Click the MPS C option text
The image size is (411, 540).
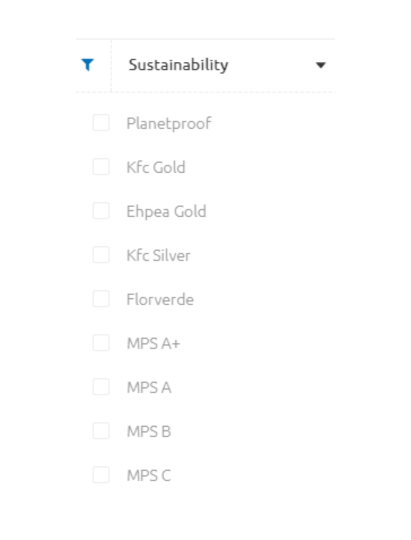(x=149, y=476)
